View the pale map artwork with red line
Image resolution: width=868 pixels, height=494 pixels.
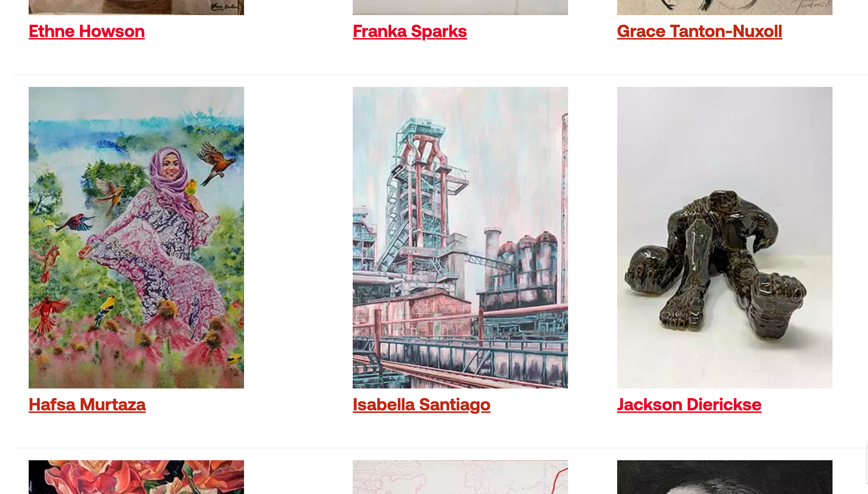(460, 477)
